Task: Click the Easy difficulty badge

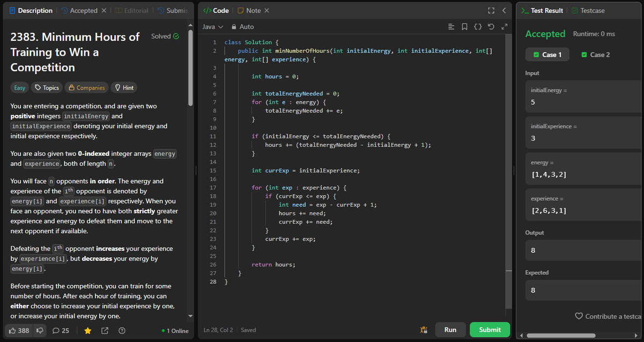Action: [20, 88]
